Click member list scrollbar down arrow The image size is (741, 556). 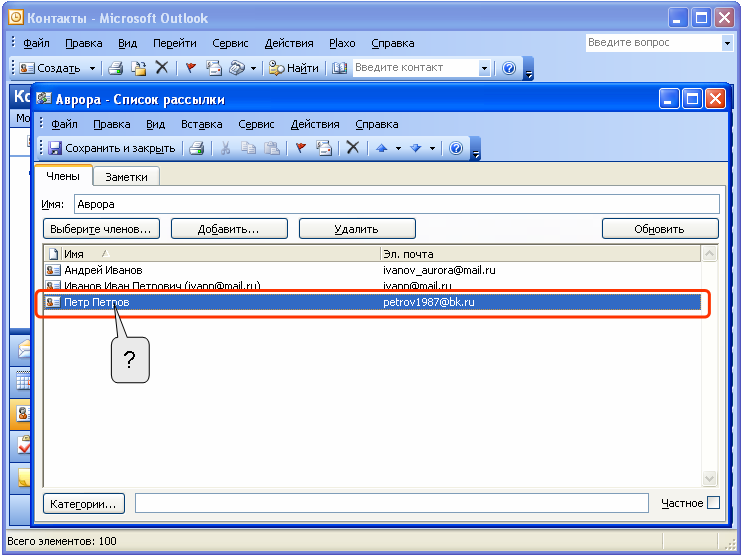(x=709, y=479)
